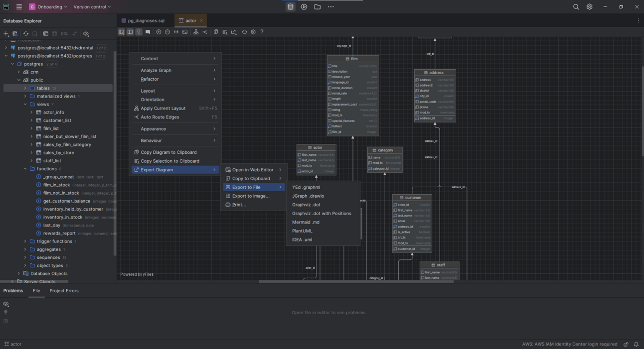Click the horizontal scrollbar below the diagram

356,281
